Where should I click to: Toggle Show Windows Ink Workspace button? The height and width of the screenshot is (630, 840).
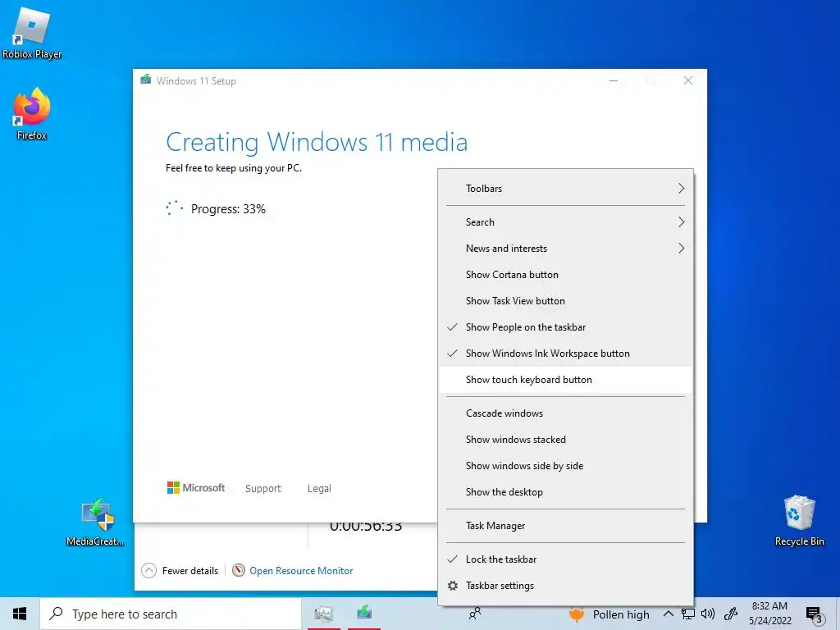[x=566, y=353]
